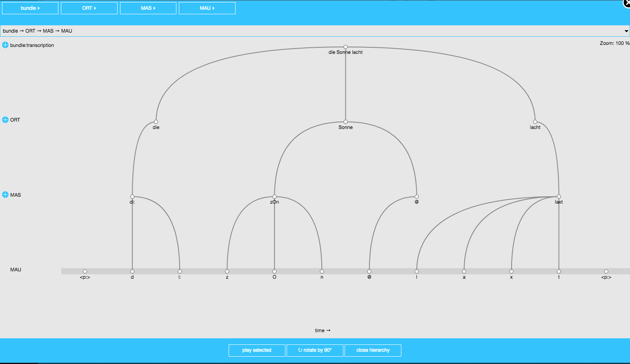This screenshot has width=630, height=364.
Task: Click the close hierarchy button
Action: click(373, 350)
